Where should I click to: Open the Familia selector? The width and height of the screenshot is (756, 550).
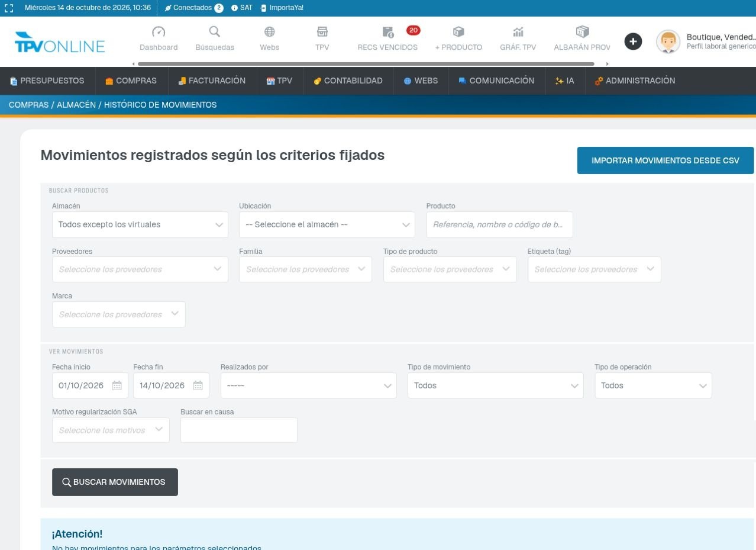[x=306, y=269]
